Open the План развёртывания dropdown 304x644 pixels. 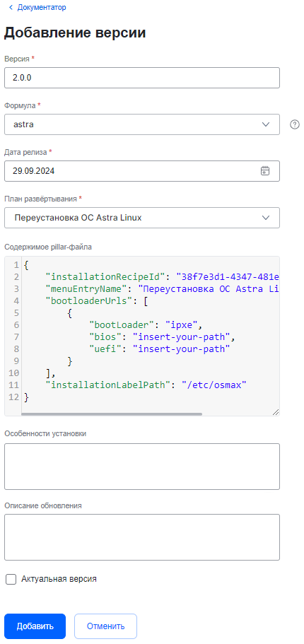tap(141, 218)
